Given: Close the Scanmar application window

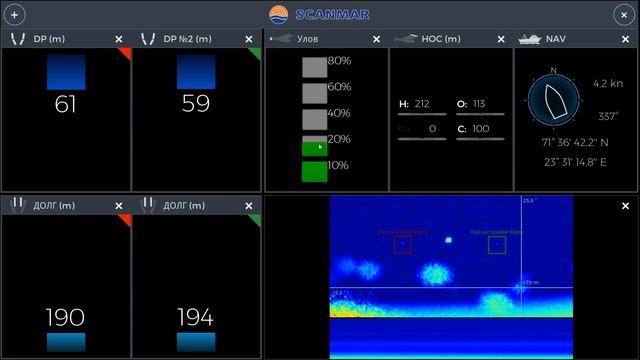Looking at the screenshot, I should (x=624, y=15).
